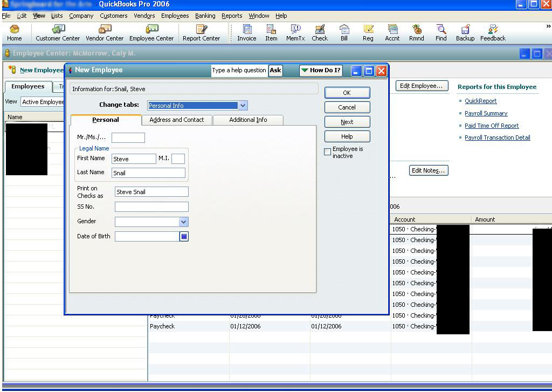This screenshot has height=392, width=552.
Task: Open MemTx memorized transactions
Action: click(295, 33)
